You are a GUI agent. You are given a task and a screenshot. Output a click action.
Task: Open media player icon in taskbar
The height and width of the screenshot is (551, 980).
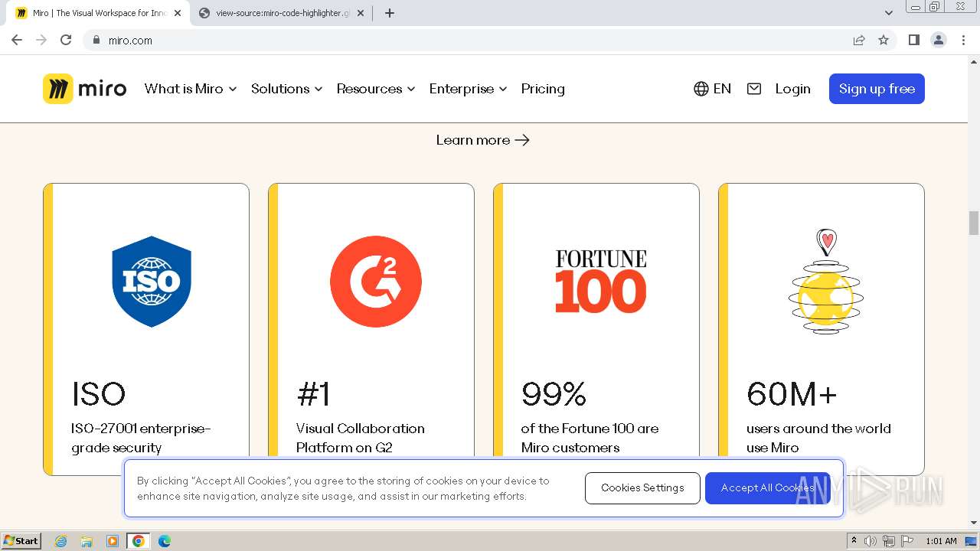tap(113, 541)
